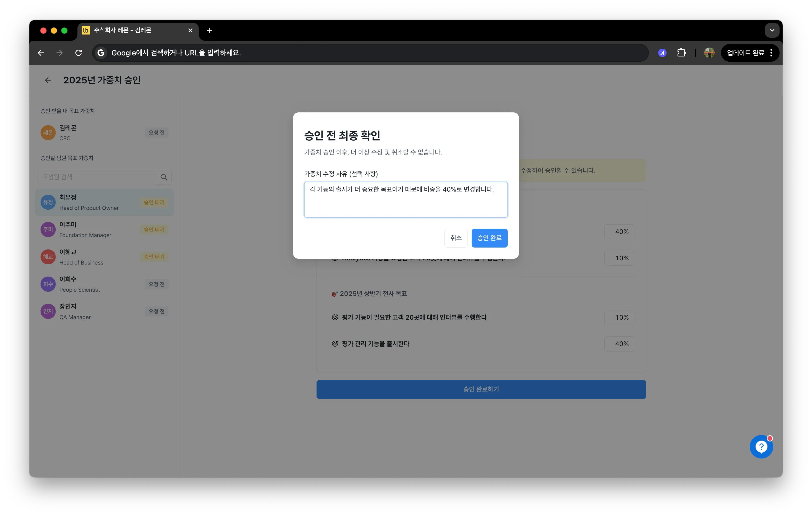This screenshot has height=516, width=812.
Task: Close the 주식회사 레몬 tab
Action: pyautogui.click(x=190, y=30)
